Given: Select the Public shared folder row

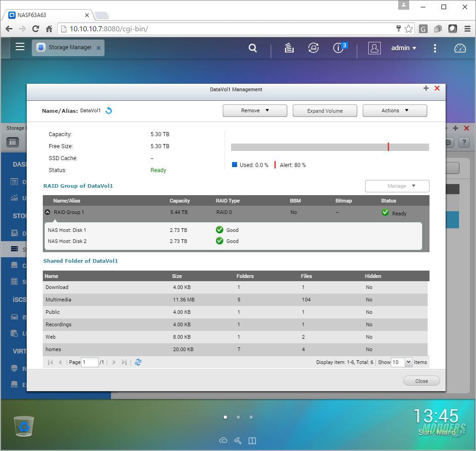Looking at the screenshot, I should pos(235,312).
